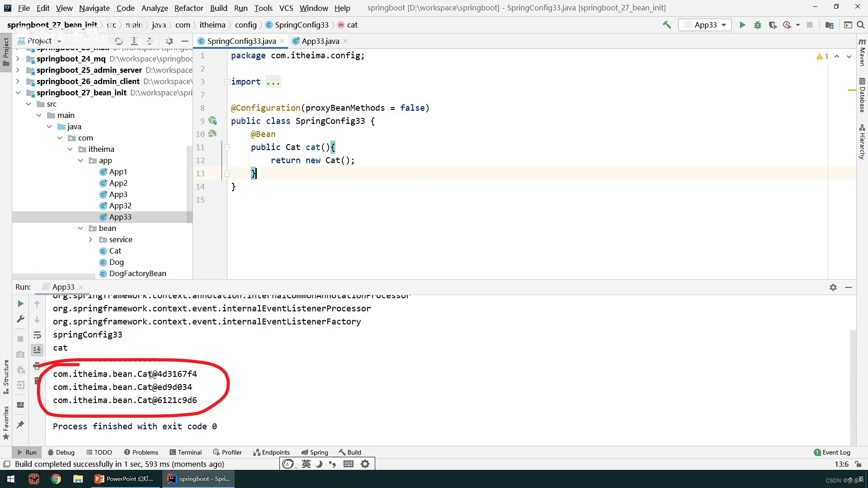This screenshot has height=488, width=868.
Task: Rerun App33 from Run panel
Action: coord(20,304)
